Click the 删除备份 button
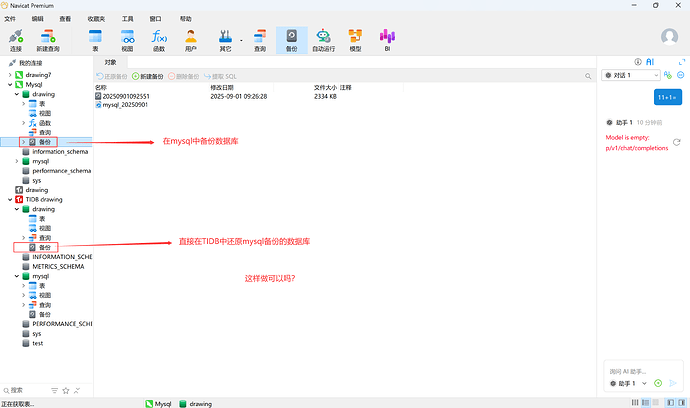 [x=184, y=76]
